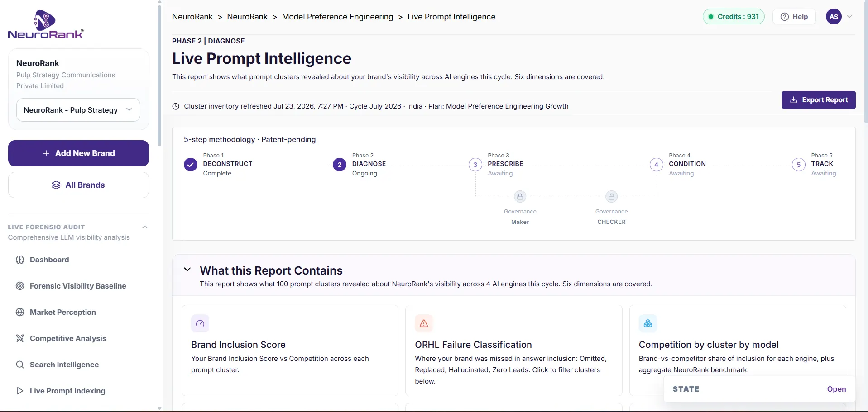868x412 pixels.
Task: Click the ORHL Failure Classification warning icon
Action: 424,323
